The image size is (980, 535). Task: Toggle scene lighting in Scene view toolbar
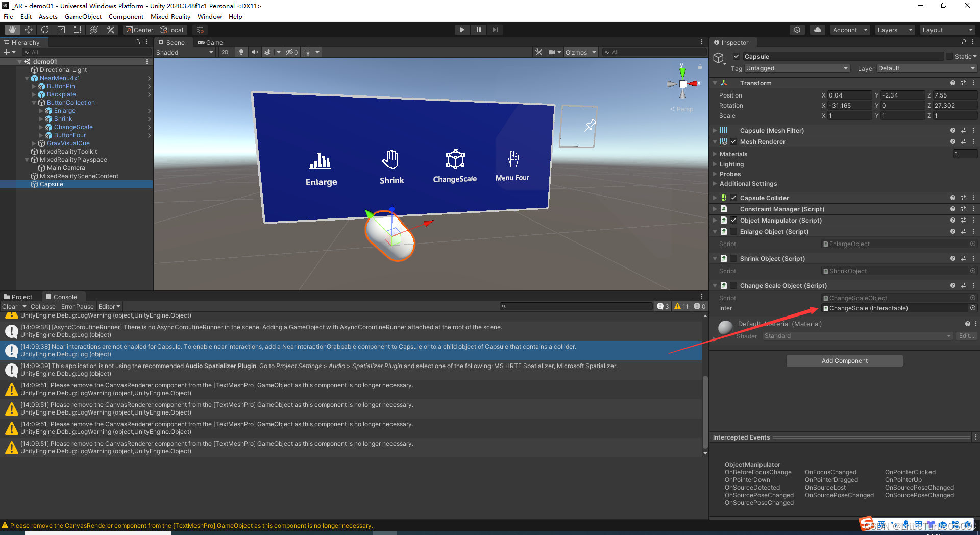coord(241,52)
